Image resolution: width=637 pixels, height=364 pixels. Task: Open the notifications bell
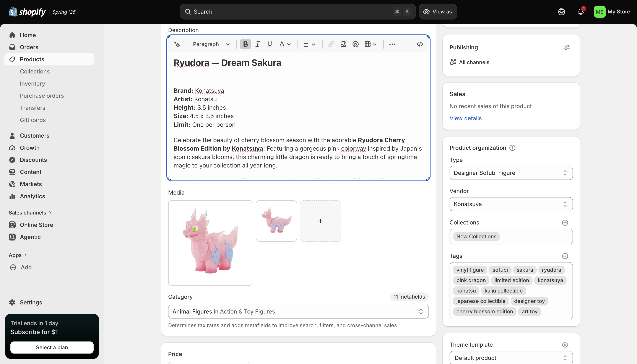click(580, 12)
